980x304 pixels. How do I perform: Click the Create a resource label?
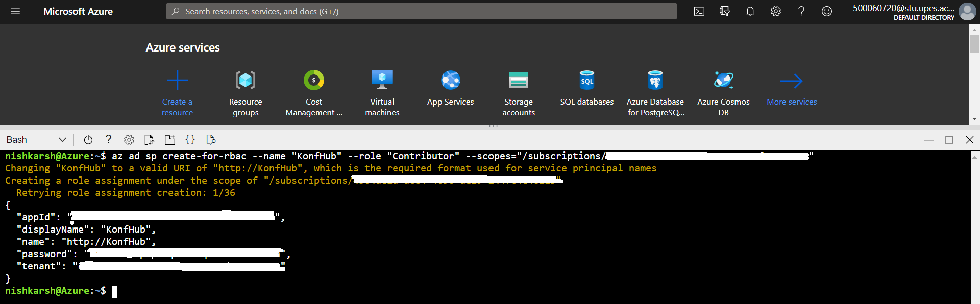point(177,107)
